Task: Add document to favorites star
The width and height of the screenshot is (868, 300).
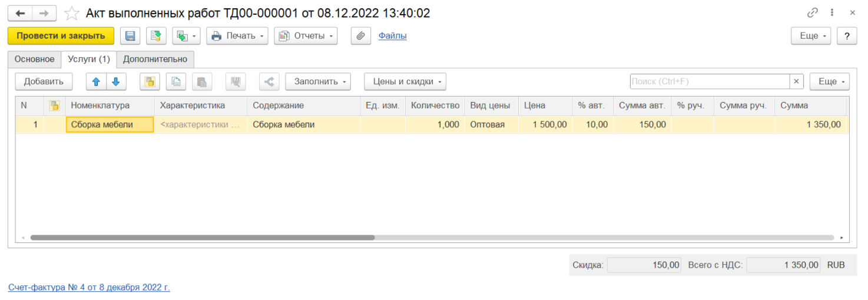Action: point(71,13)
